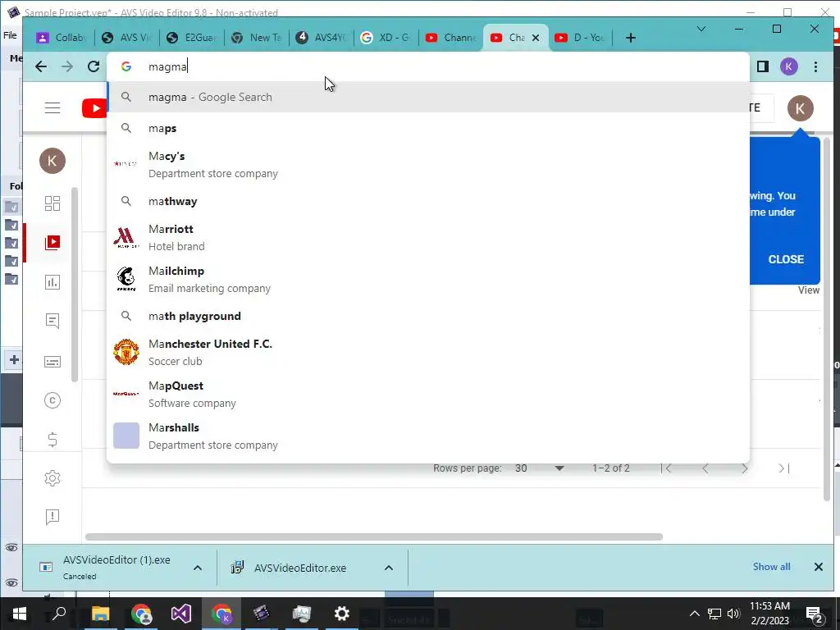The height and width of the screenshot is (630, 840).
Task: Open File Explorer from taskbar
Action: (100, 614)
